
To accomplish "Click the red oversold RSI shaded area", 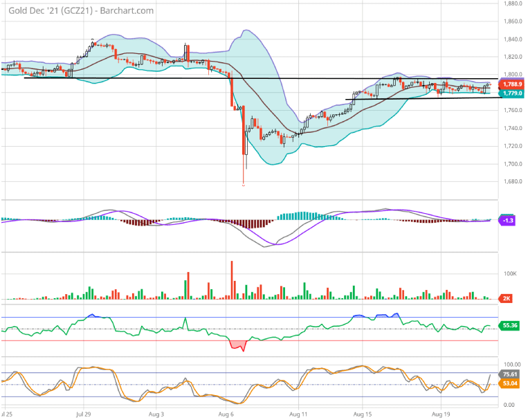I will click(x=235, y=344).
